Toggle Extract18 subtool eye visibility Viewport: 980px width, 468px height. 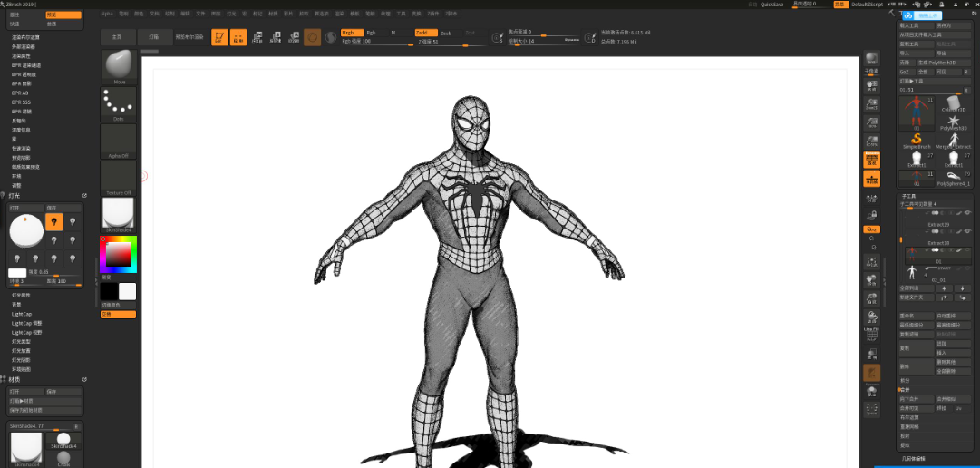click(x=967, y=232)
